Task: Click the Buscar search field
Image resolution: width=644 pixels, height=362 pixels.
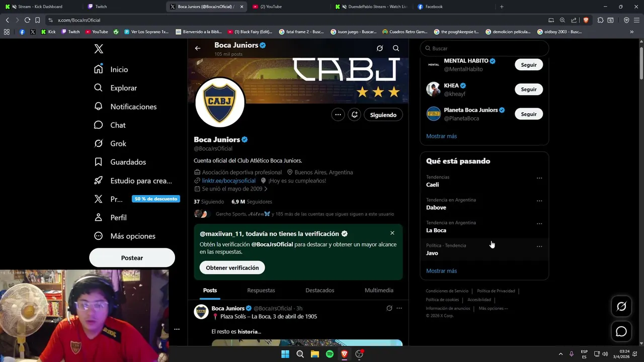Action: [x=485, y=48]
